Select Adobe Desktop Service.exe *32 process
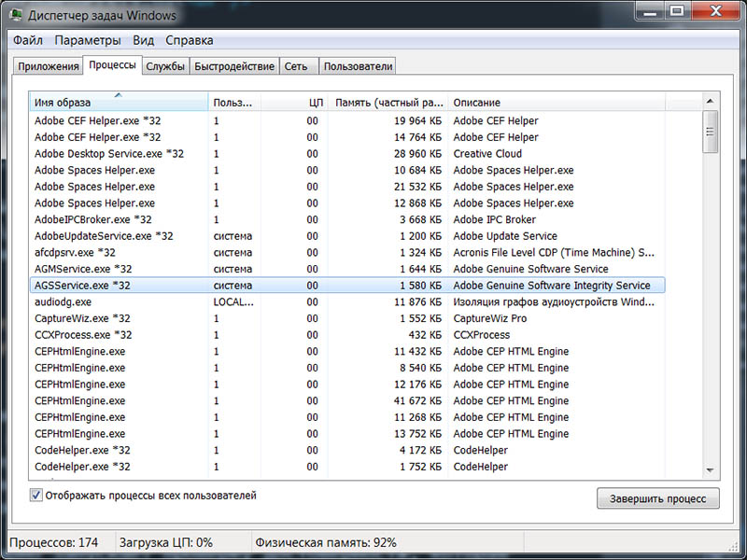Screen dimensions: 747x560 coord(346,154)
